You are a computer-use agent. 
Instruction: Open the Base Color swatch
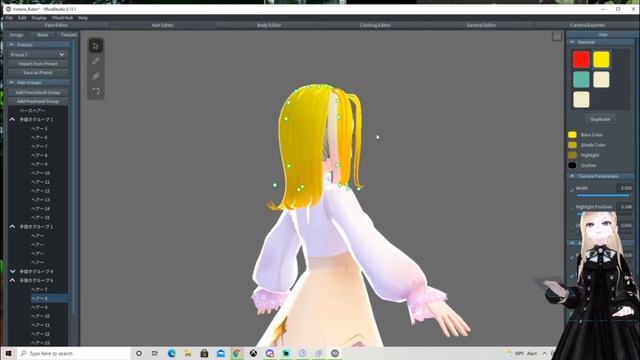[x=572, y=135]
